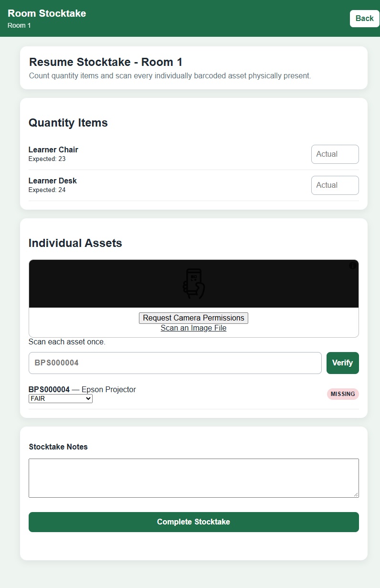Click the Room 1 subtitle in header
380x588 pixels.
pyautogui.click(x=19, y=25)
